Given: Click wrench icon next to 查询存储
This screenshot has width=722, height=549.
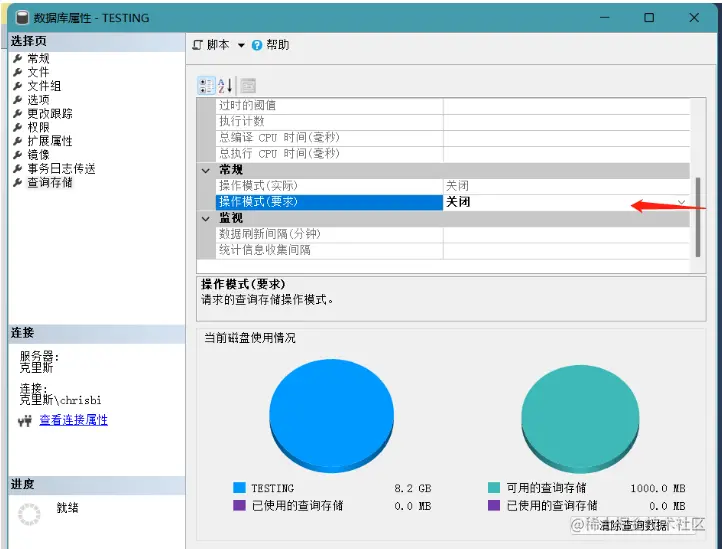Looking at the screenshot, I should click(17, 182).
